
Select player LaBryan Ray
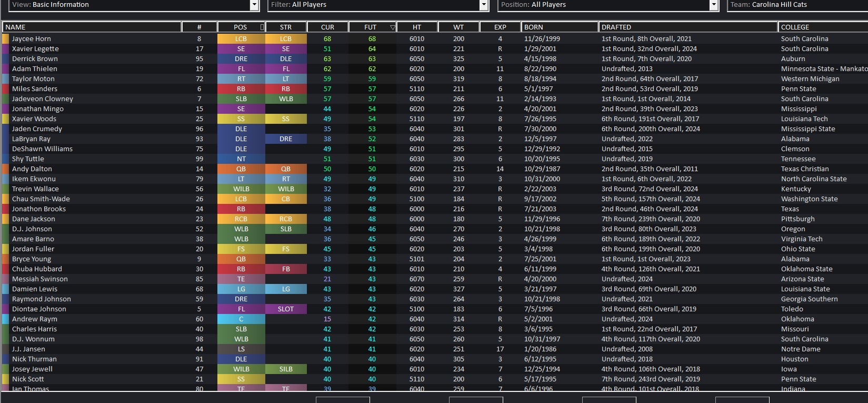click(31, 139)
